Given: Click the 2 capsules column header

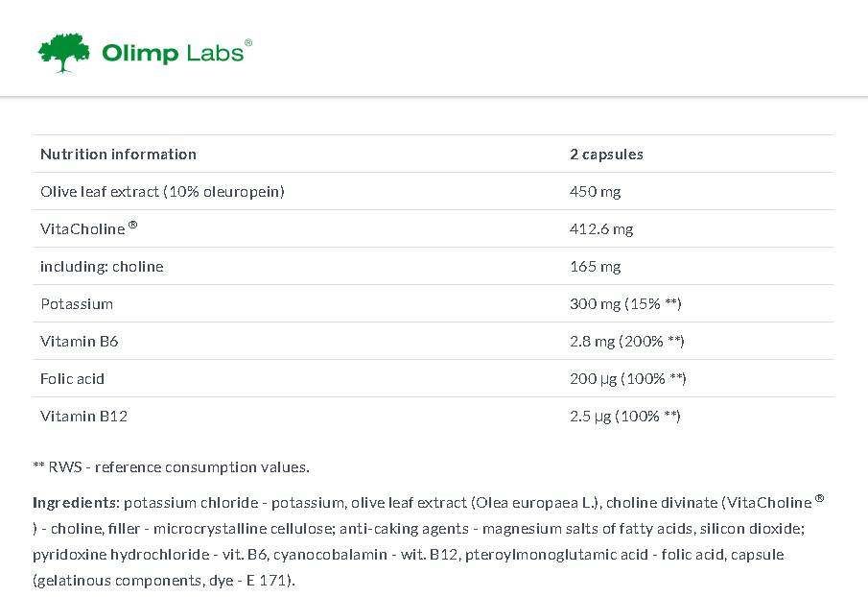Looking at the screenshot, I should [606, 154].
